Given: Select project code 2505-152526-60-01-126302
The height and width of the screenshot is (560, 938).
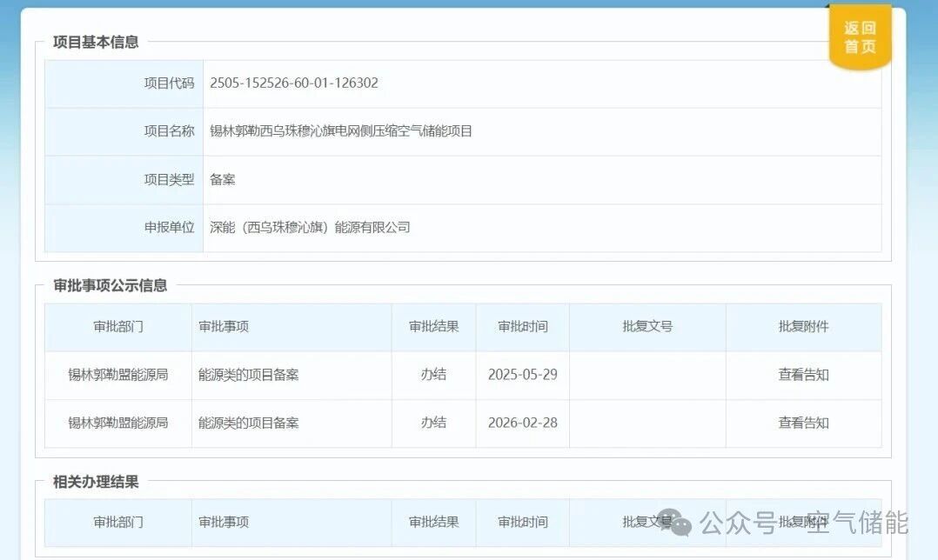Looking at the screenshot, I should point(294,83).
